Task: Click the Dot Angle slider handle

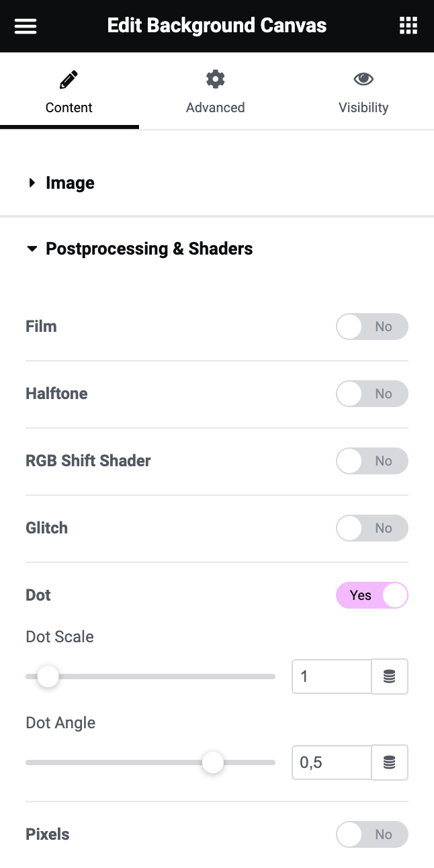Action: pos(213,763)
